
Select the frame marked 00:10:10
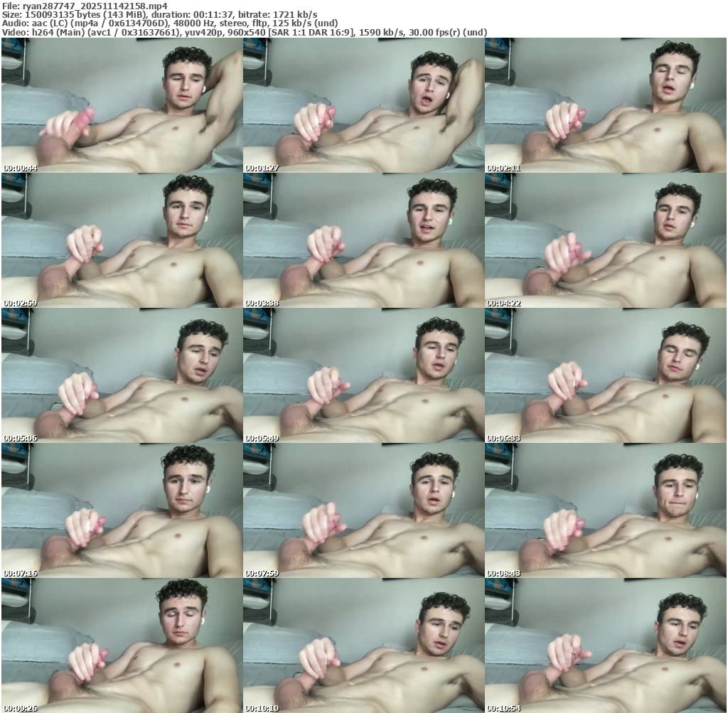[x=363, y=645]
